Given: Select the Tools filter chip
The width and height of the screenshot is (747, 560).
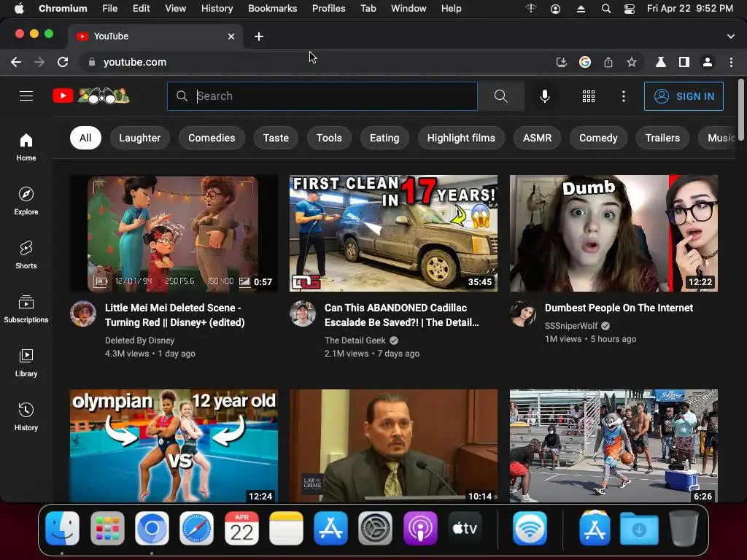Looking at the screenshot, I should tap(329, 138).
